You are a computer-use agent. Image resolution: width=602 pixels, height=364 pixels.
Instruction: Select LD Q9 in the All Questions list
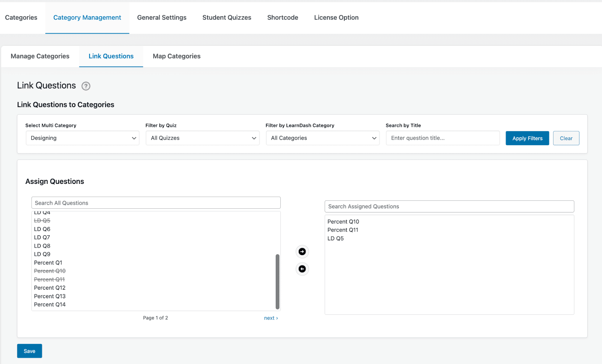(42, 254)
